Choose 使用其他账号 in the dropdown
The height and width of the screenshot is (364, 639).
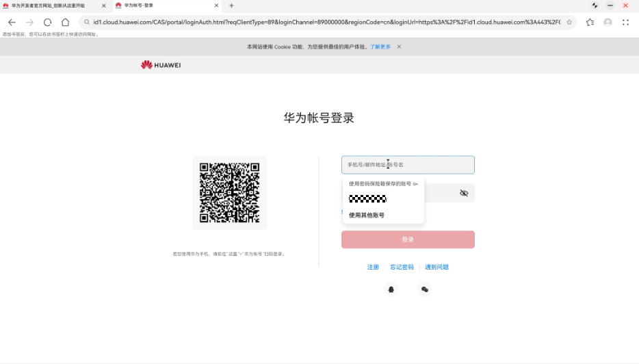point(367,216)
